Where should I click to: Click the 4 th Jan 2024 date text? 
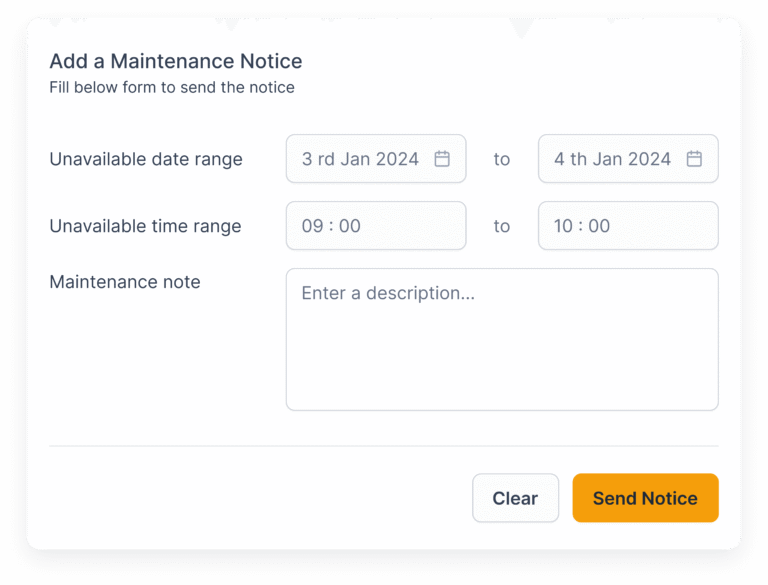[612, 159]
